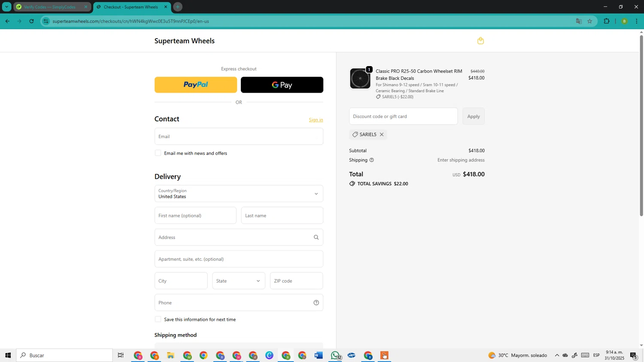Image resolution: width=644 pixels, height=362 pixels.
Task: Click the address search magnifier icon
Action: (316, 237)
